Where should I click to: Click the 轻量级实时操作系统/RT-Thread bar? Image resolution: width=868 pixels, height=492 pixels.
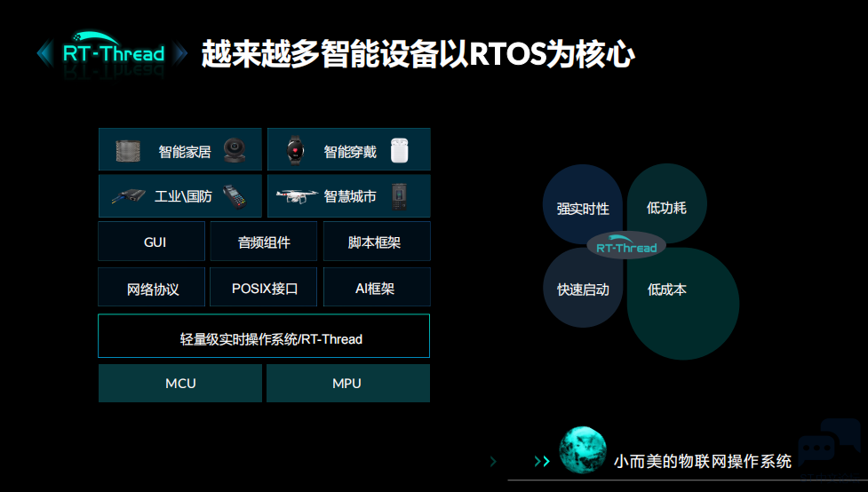[x=264, y=336]
